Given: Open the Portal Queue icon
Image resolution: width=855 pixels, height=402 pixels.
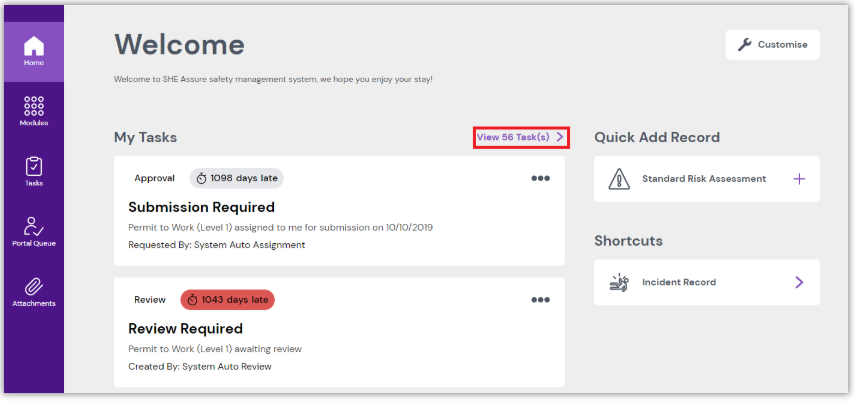Looking at the screenshot, I should tap(34, 226).
